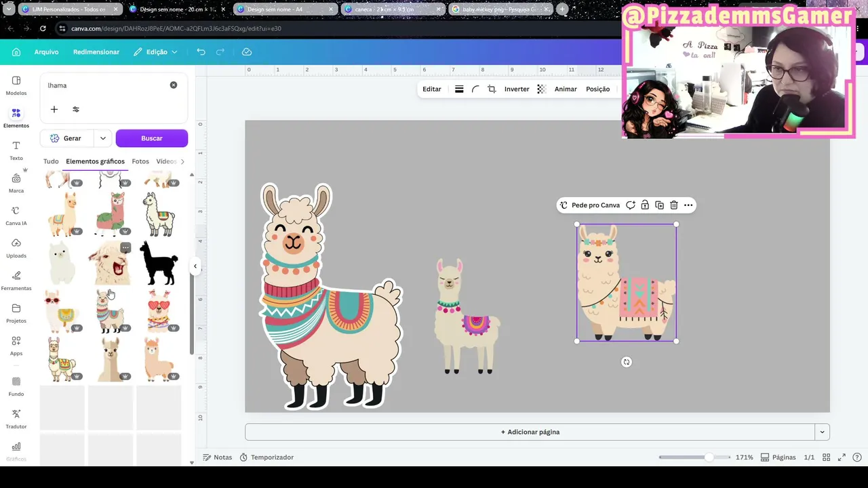Open the Temporizador timer
The image size is (868, 488).
[267, 457]
